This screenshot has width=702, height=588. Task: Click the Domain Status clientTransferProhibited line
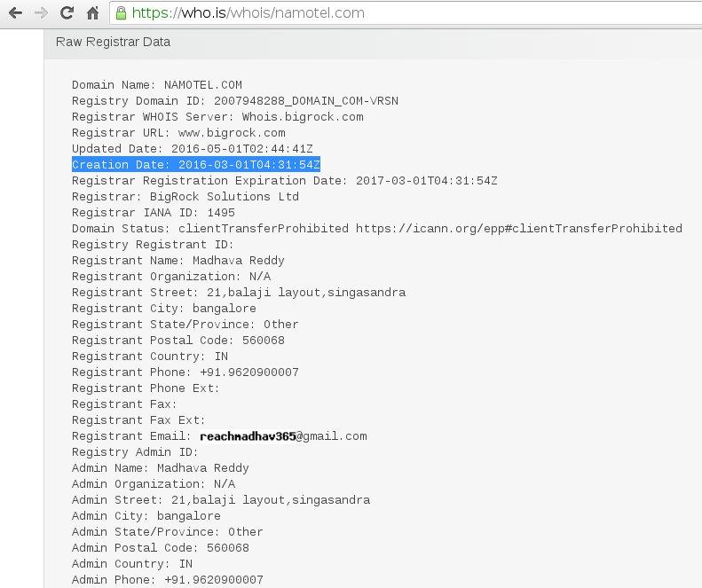(x=377, y=229)
